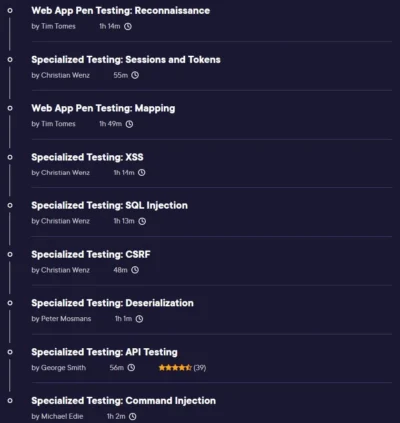This screenshot has height=423, width=400.
Task: Click the clock icon beside 55m duration
Action: [135, 75]
